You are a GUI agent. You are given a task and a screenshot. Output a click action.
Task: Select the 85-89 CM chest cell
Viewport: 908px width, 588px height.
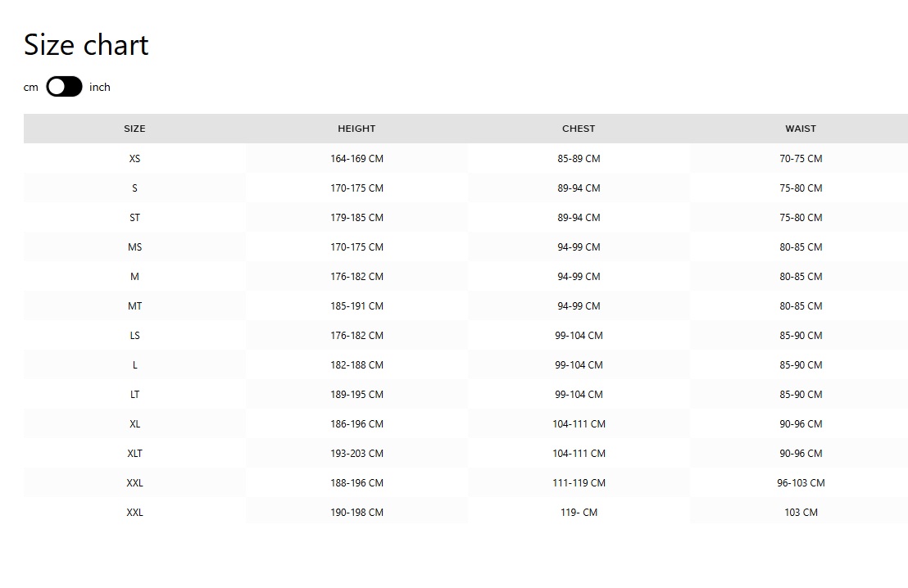click(579, 158)
